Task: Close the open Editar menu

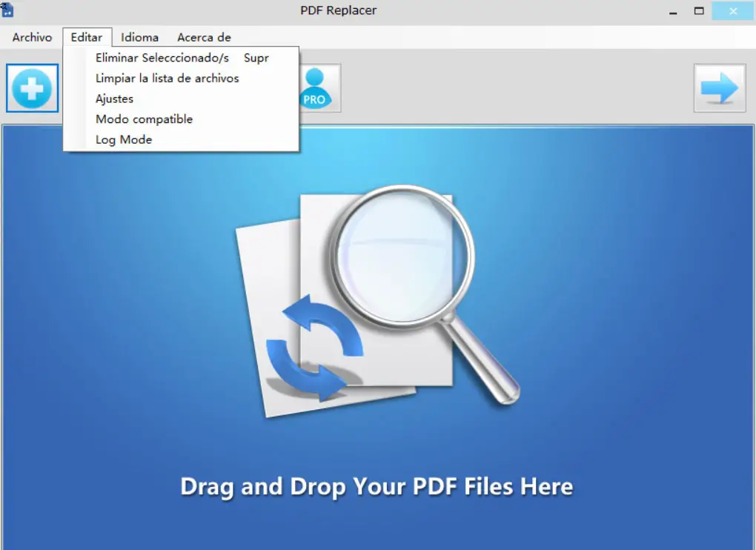Action: (x=87, y=37)
